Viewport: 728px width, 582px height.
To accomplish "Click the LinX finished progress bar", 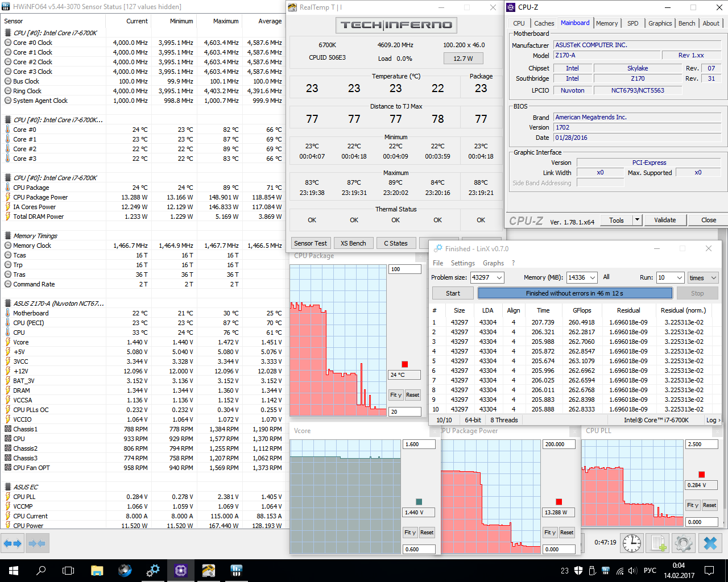I will pyautogui.click(x=574, y=293).
